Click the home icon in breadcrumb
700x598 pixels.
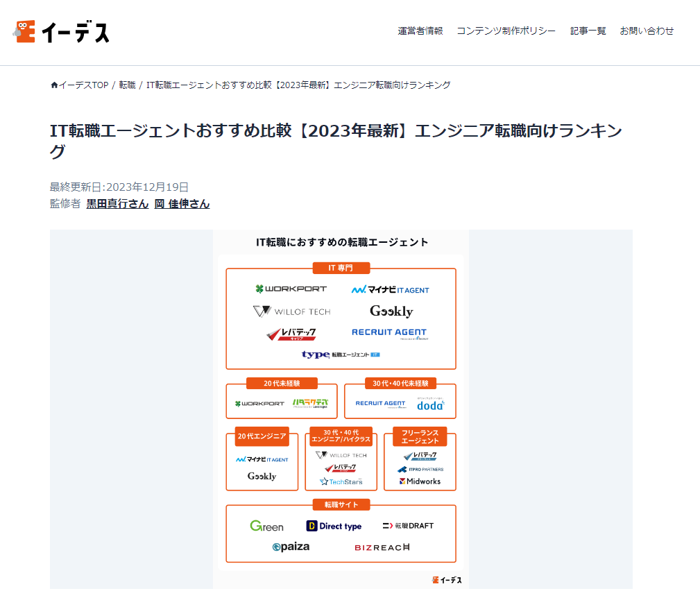tap(54, 85)
